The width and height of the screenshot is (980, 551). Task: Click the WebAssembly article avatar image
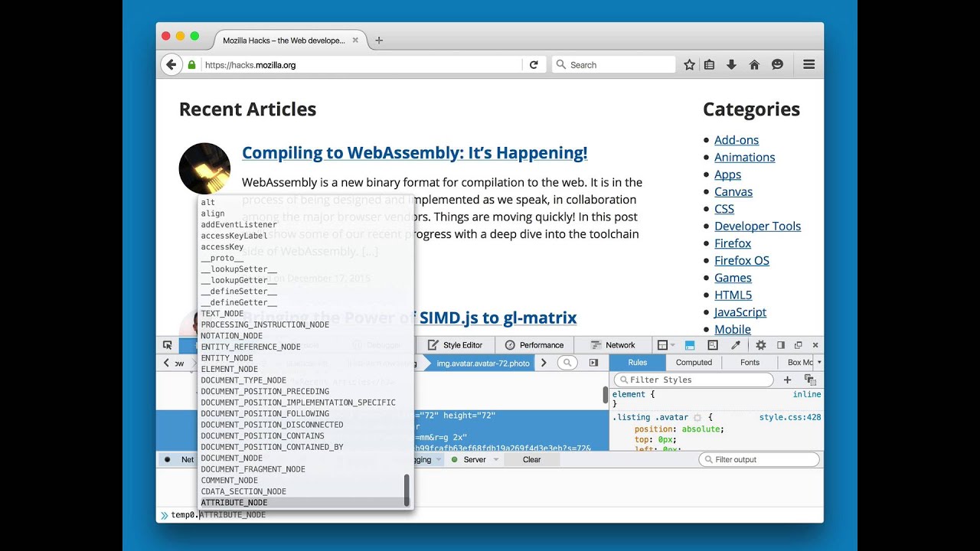(204, 168)
